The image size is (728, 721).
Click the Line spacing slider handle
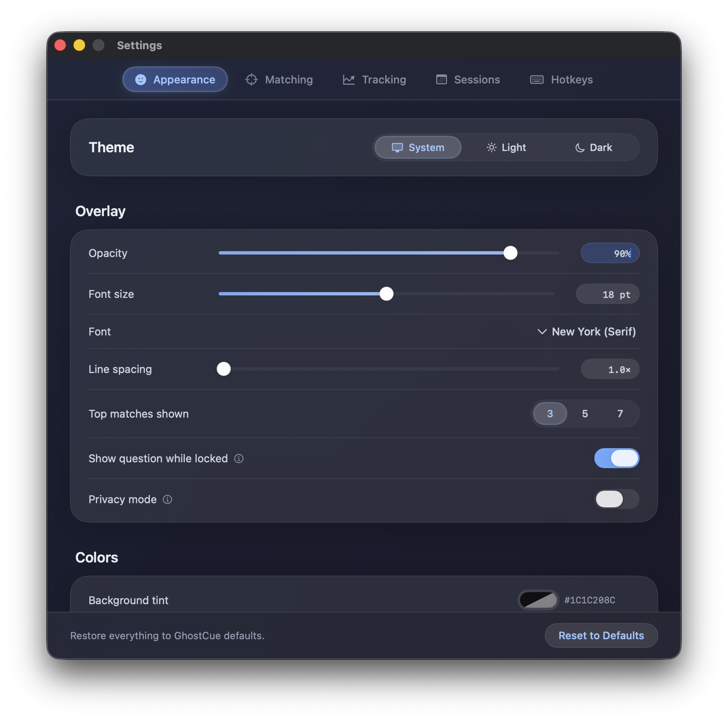coord(224,369)
